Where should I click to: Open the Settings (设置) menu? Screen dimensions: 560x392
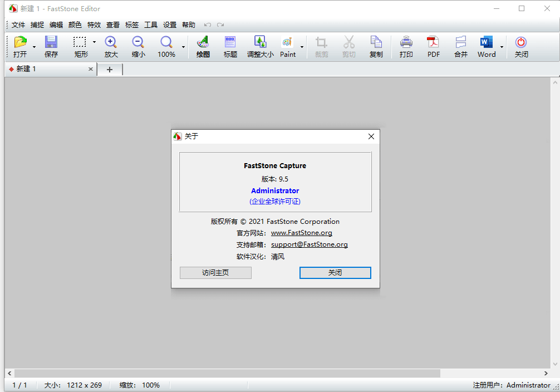coord(170,24)
